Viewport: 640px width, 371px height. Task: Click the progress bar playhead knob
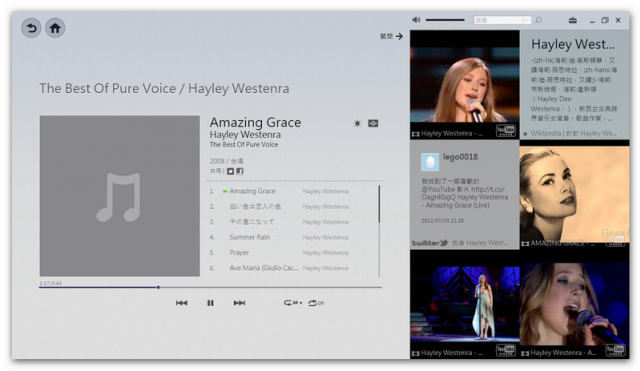point(158,287)
